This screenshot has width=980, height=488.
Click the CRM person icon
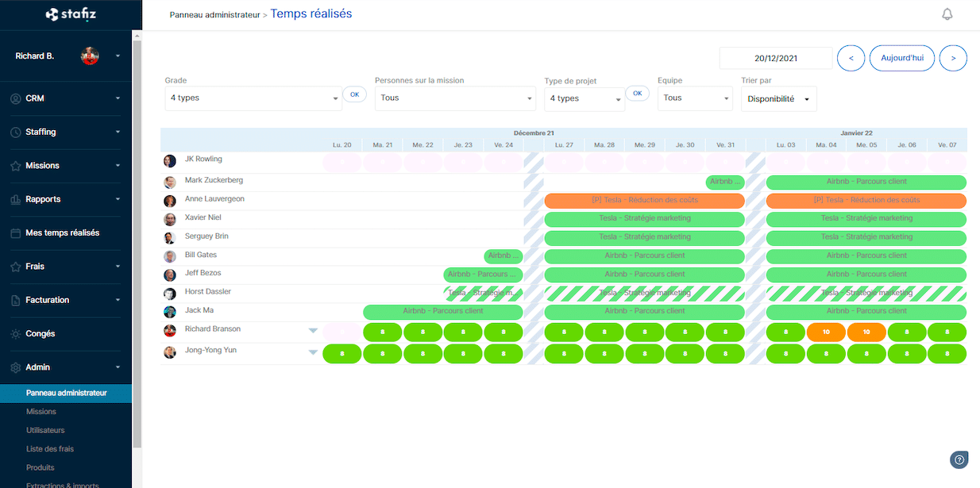point(16,98)
